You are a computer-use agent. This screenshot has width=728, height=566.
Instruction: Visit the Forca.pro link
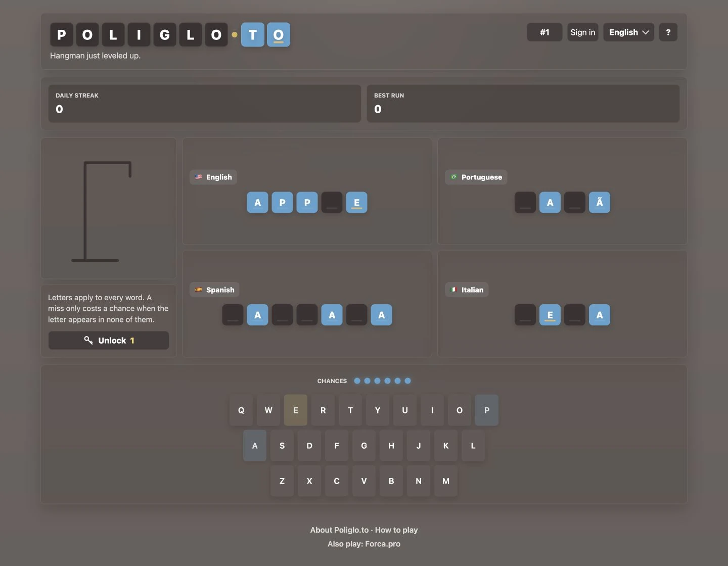click(x=383, y=544)
